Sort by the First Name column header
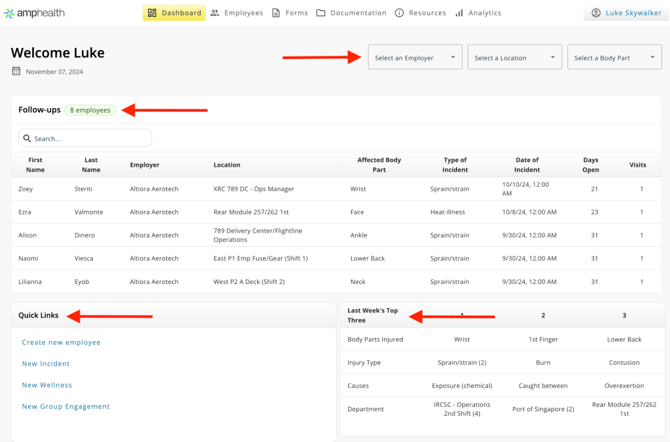 pos(35,165)
